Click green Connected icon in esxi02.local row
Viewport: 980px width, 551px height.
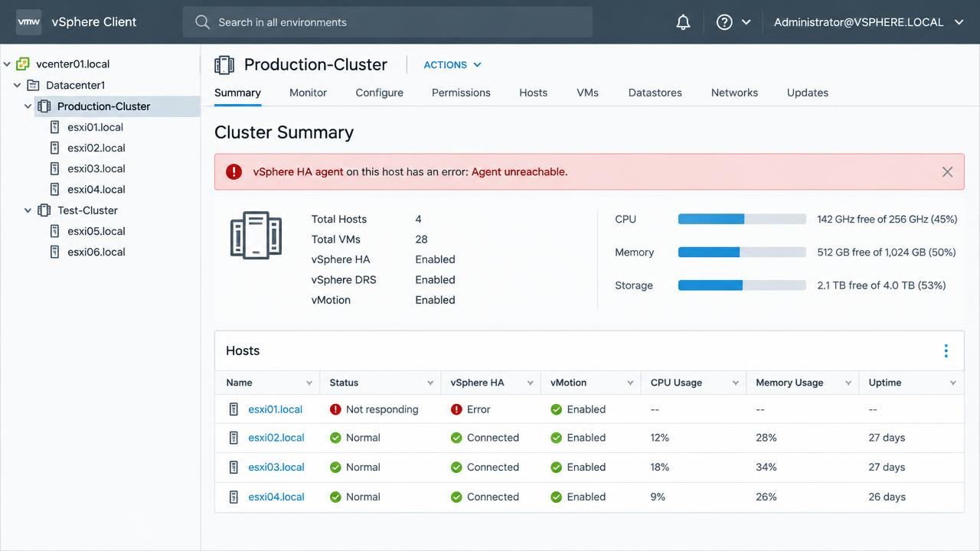click(456, 438)
